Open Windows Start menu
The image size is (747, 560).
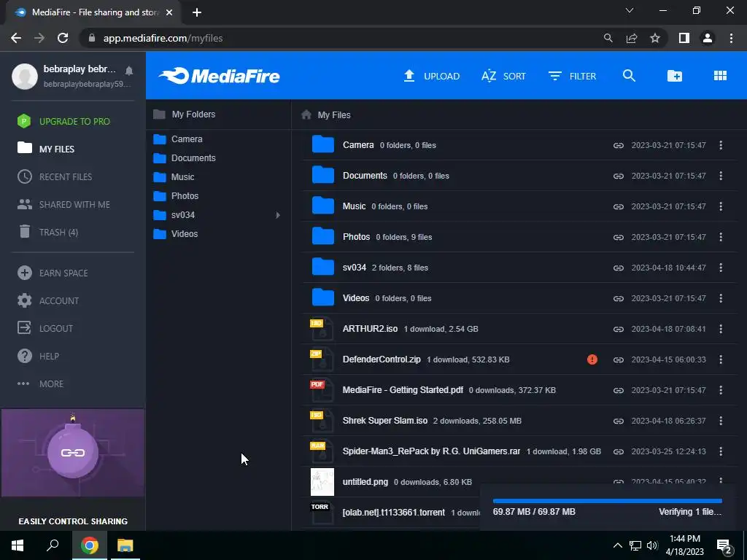[x=18, y=545]
